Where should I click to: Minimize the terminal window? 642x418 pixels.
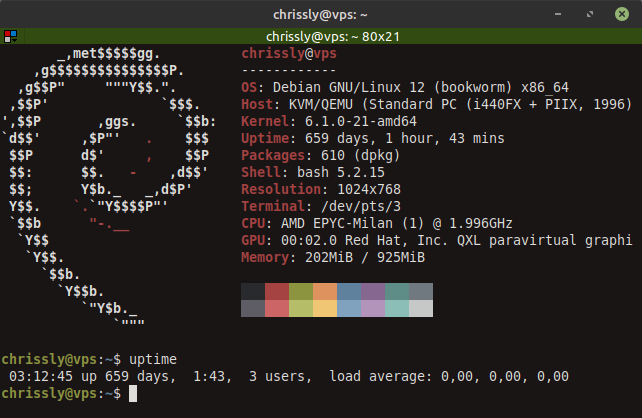coord(558,14)
